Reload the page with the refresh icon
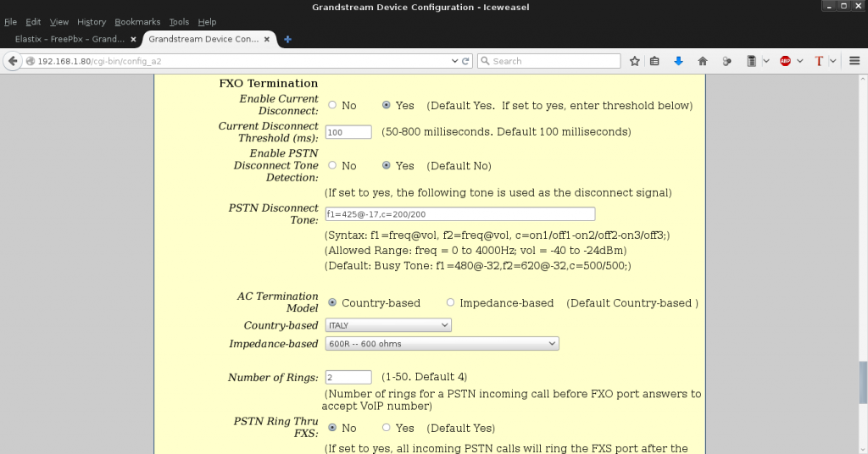 pyautogui.click(x=465, y=61)
